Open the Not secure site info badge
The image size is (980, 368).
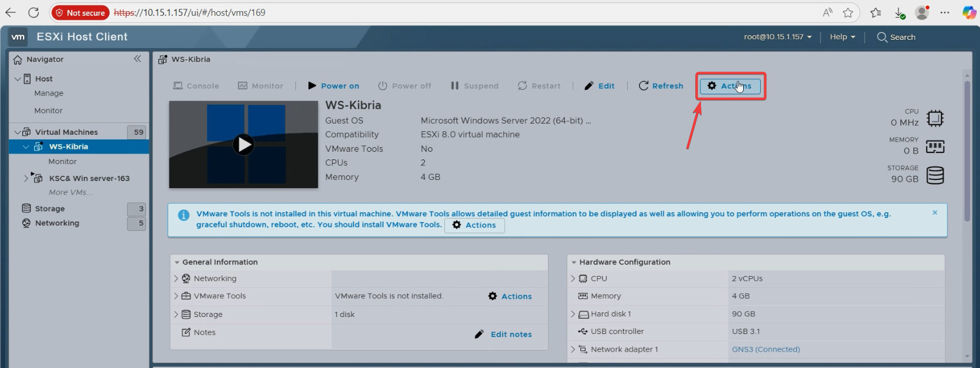tap(80, 12)
